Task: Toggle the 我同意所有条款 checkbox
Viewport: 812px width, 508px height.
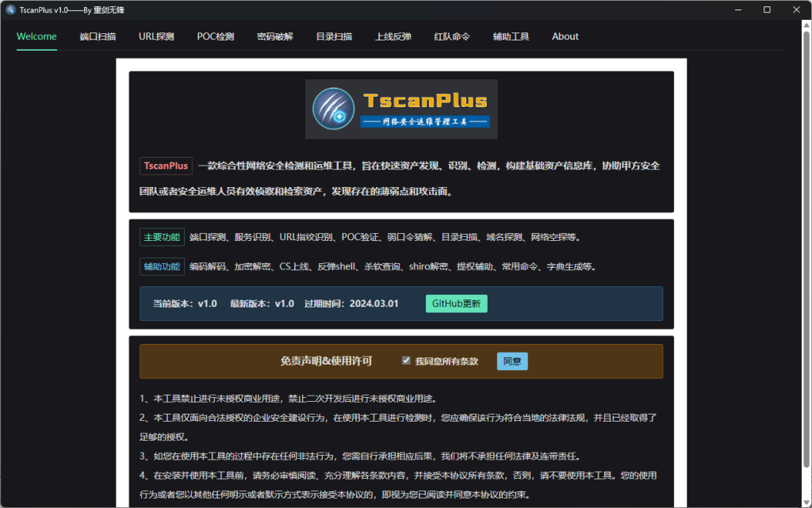Action: (407, 361)
